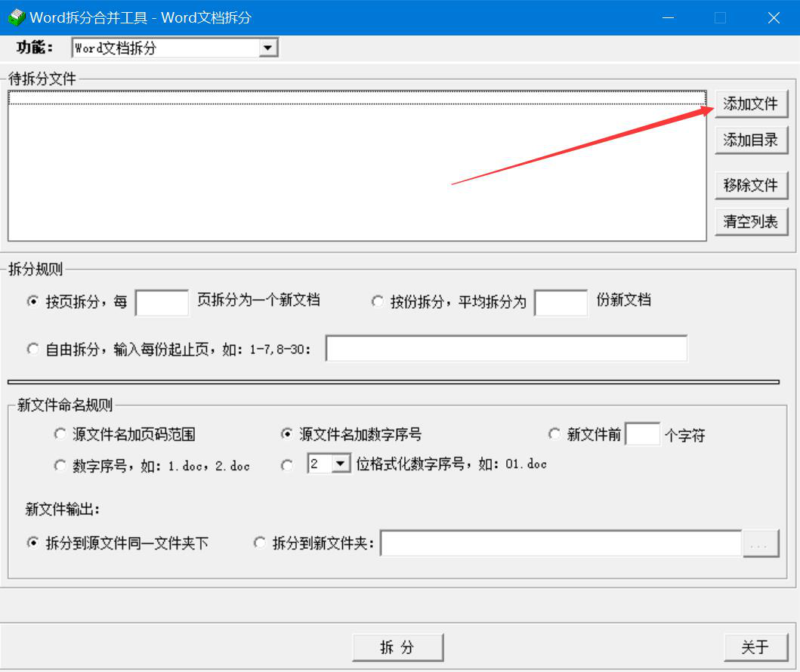Click the 添加文件 button

tap(751, 104)
